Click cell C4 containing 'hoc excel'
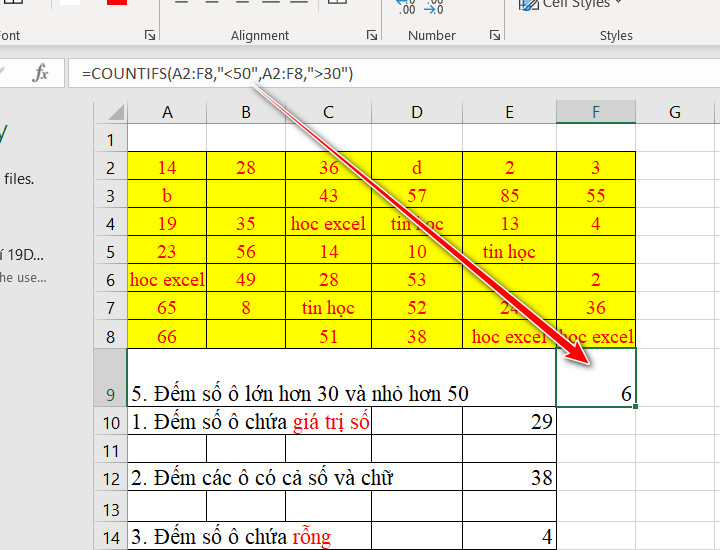Image resolution: width=720 pixels, height=550 pixels. (327, 223)
